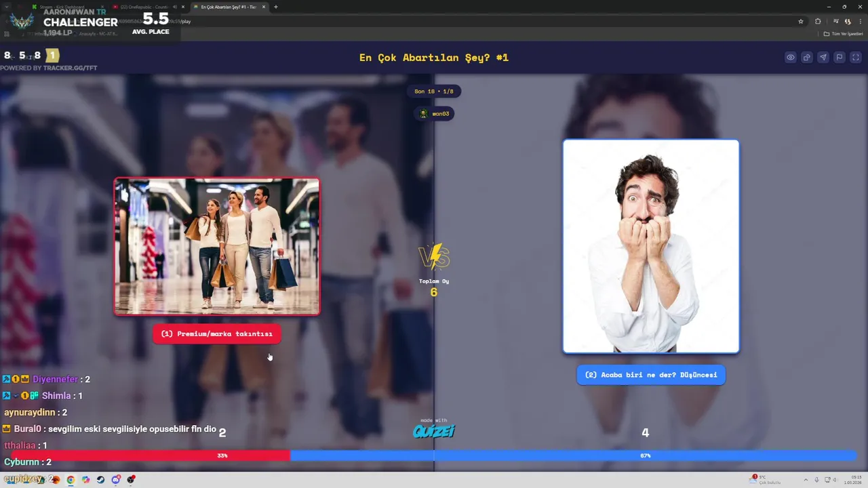This screenshot has width=868, height=488.
Task: Vote for Acaba biri ne der? Düşüncesi button
Action: [651, 375]
